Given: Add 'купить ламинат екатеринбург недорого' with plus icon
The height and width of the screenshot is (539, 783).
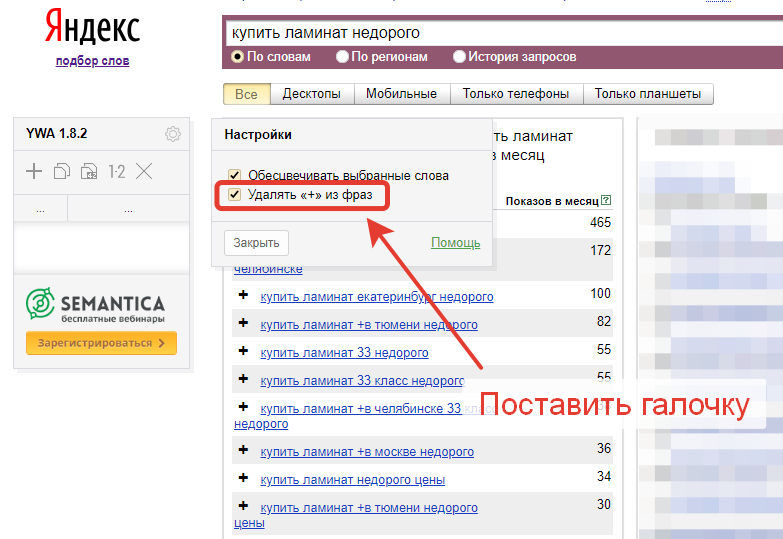Looking at the screenshot, I should (243, 296).
